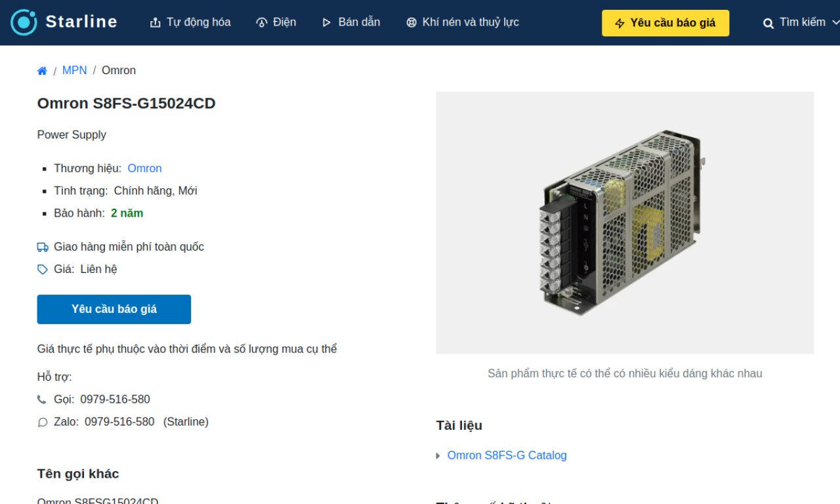Open the MPN breadcrumb link

pyautogui.click(x=74, y=70)
